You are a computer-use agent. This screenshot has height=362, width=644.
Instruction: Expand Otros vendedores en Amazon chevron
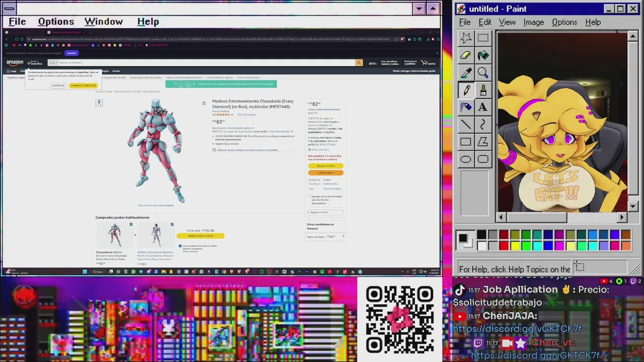point(344,236)
